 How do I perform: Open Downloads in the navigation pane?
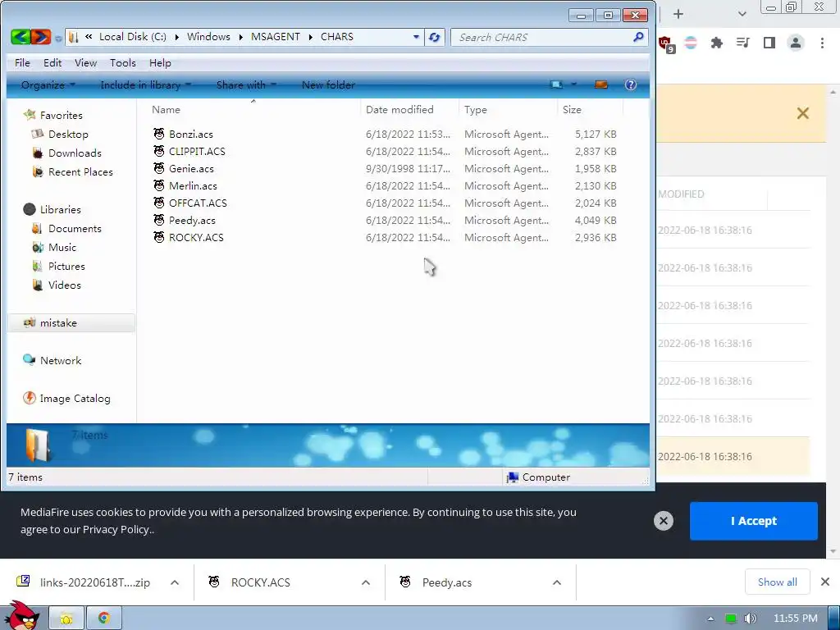click(75, 153)
